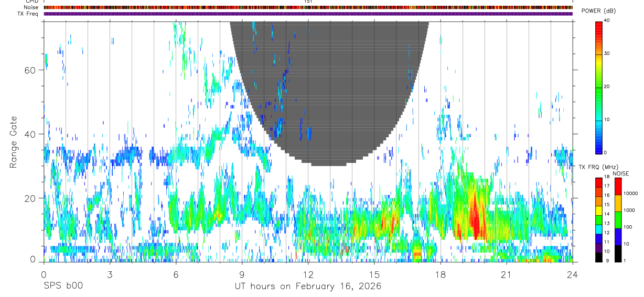Viewport: 644px width, 297px height.
Task: Click the TX Freq row label at top
Action: coord(28,13)
